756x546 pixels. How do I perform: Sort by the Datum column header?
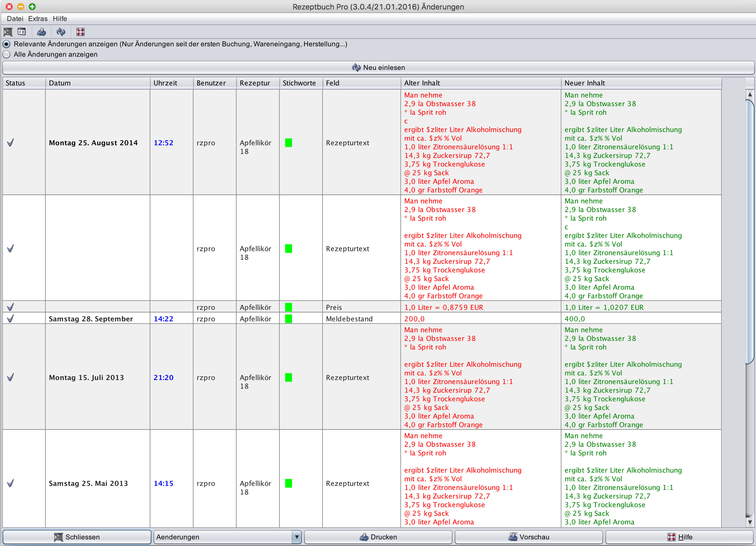[97, 83]
